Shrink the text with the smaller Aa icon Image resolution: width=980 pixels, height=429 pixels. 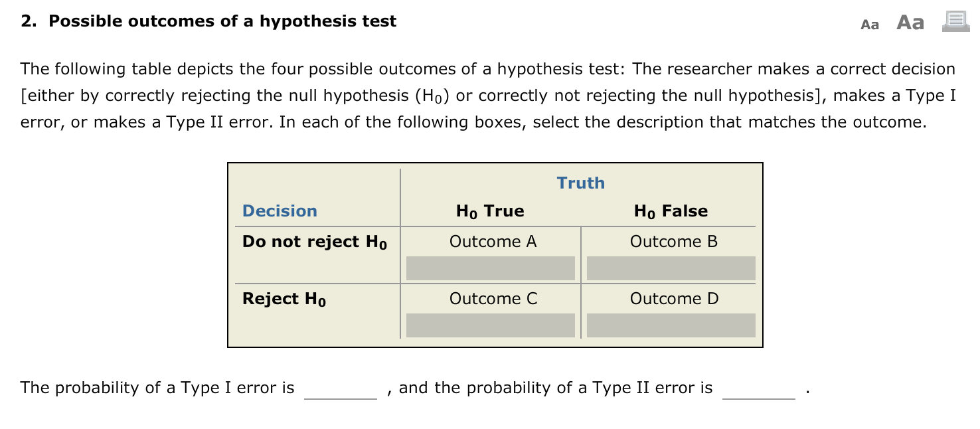[870, 24]
